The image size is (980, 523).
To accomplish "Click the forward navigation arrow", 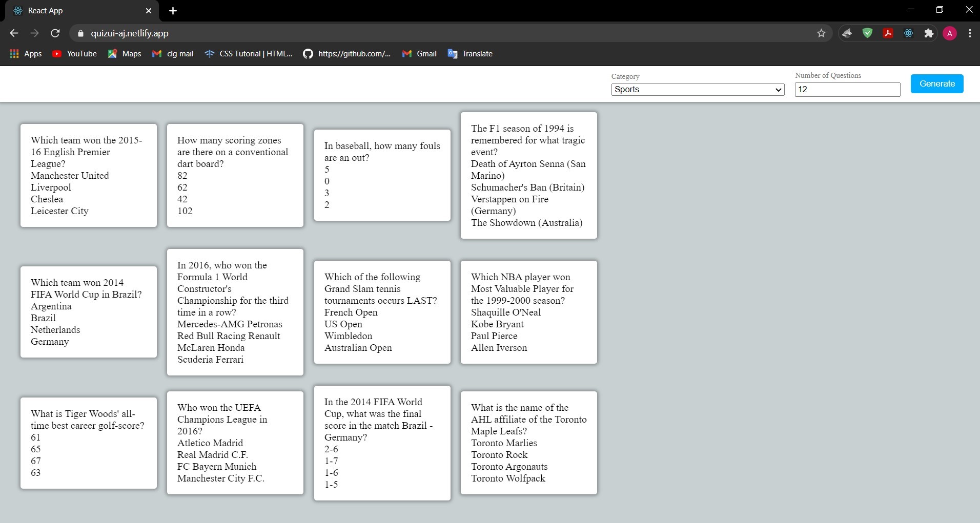I will pyautogui.click(x=34, y=33).
